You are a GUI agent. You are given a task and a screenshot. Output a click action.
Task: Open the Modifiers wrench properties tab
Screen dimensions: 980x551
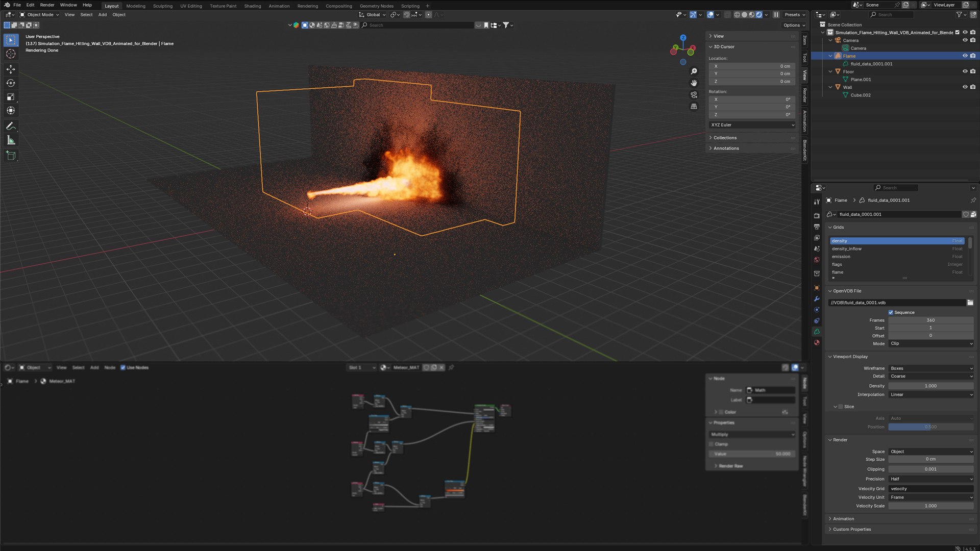click(817, 299)
